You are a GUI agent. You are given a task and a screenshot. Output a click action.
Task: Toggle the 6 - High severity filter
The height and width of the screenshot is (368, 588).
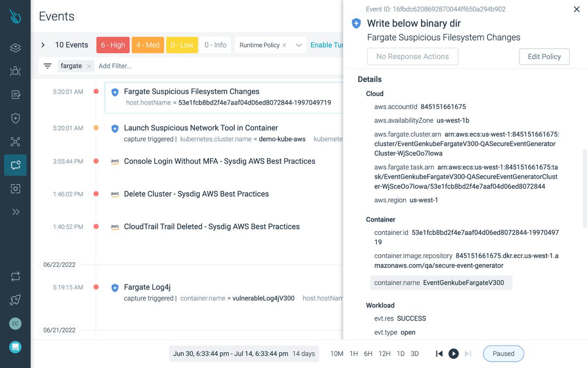pos(113,45)
